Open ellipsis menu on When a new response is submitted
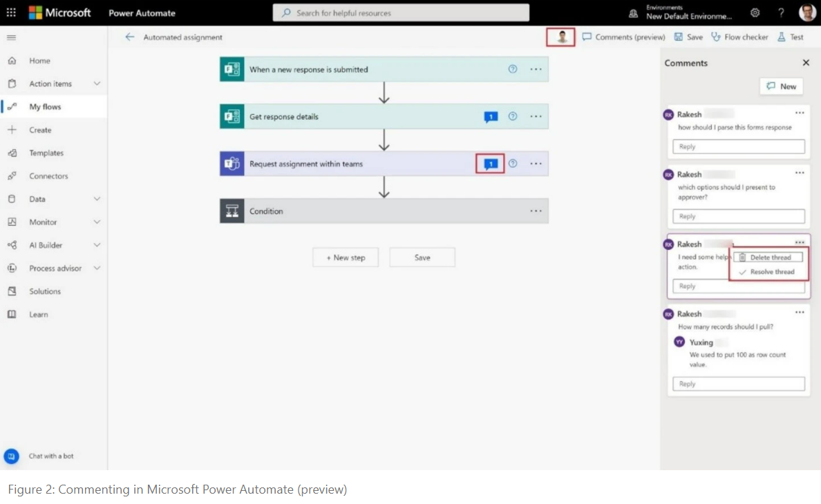Image resolution: width=821 pixels, height=504 pixels. (x=536, y=69)
